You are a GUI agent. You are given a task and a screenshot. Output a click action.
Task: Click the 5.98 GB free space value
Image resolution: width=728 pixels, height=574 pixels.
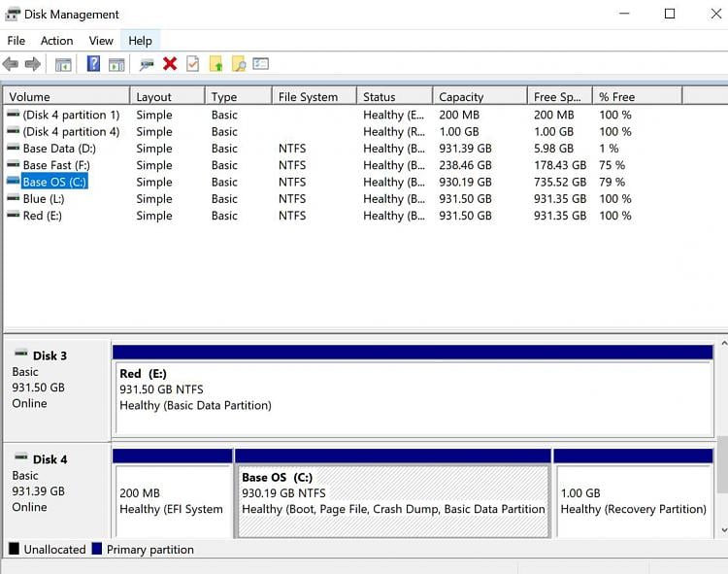pyautogui.click(x=553, y=149)
